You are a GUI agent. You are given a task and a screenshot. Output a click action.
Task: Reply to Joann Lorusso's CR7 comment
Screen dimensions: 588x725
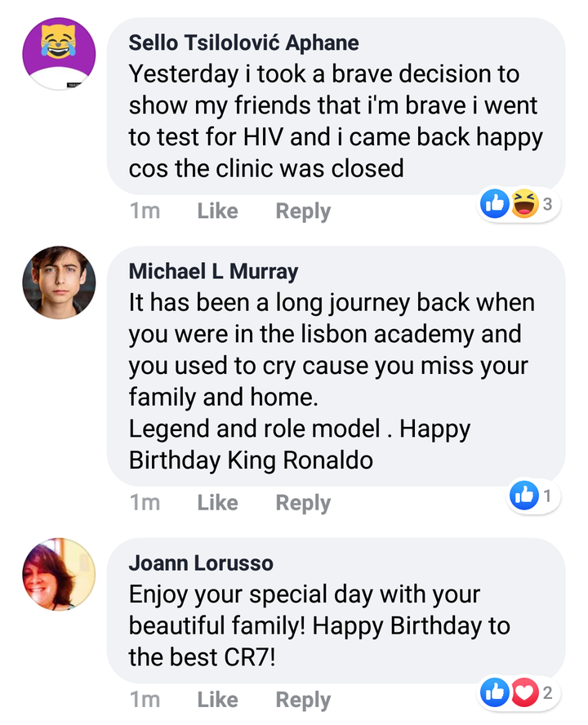pos(303,700)
